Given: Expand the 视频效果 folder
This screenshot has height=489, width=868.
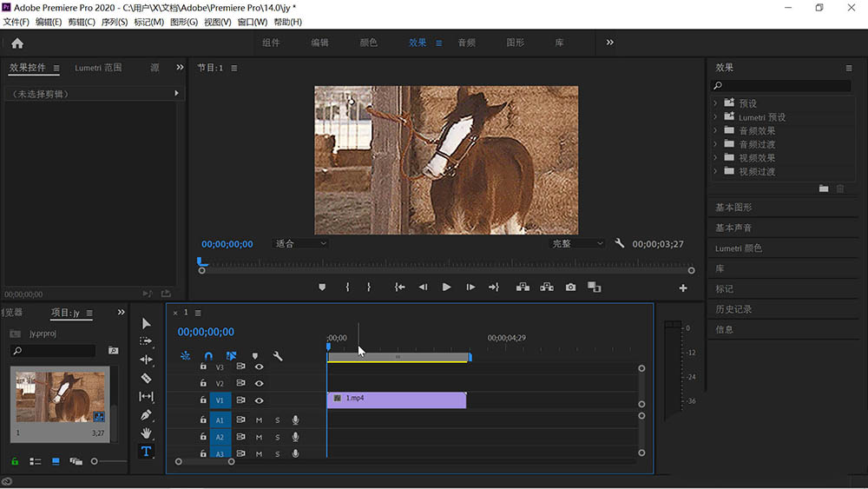Looking at the screenshot, I should pyautogui.click(x=715, y=158).
